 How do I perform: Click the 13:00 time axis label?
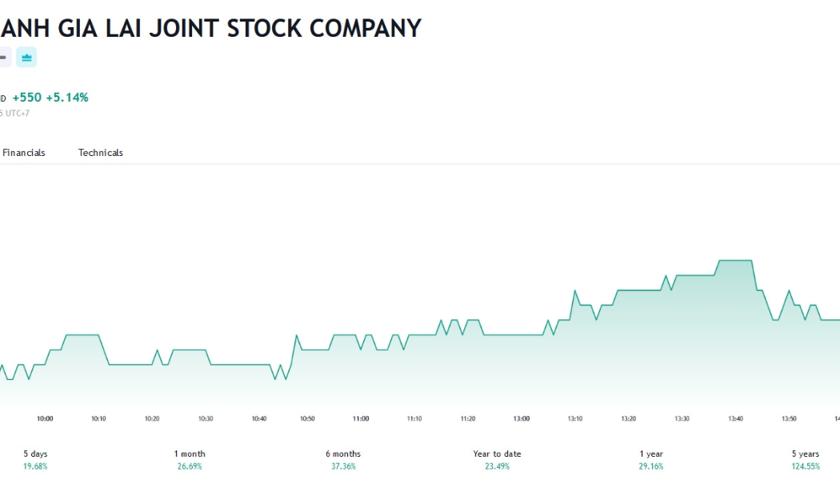click(522, 419)
